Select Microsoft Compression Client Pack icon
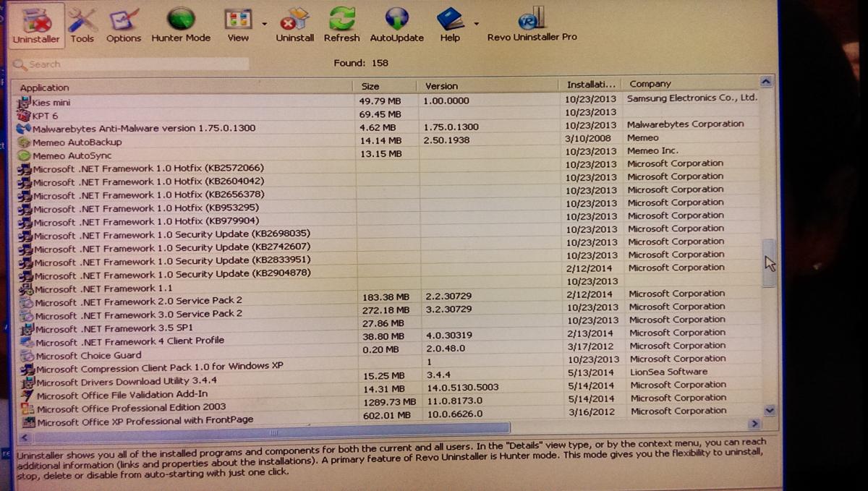Image resolution: width=868 pixels, height=491 pixels. click(27, 369)
